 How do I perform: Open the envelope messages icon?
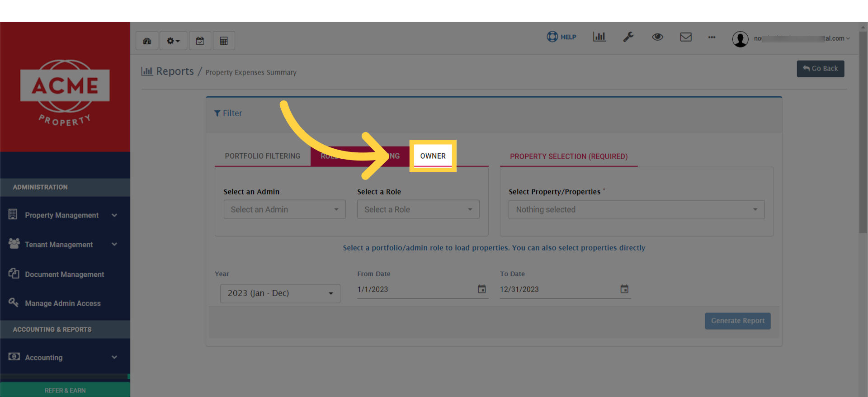(686, 37)
